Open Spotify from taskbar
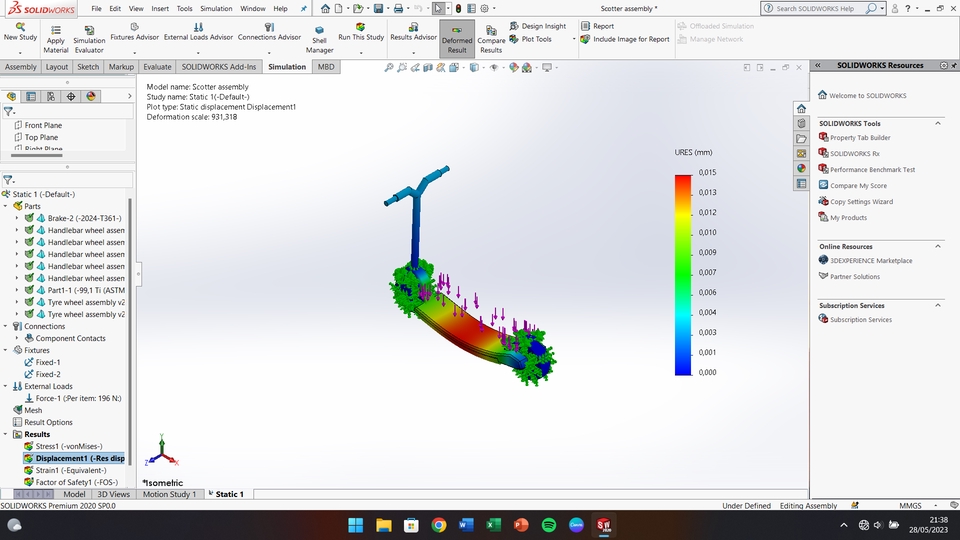This screenshot has height=540, width=960. coord(549,525)
